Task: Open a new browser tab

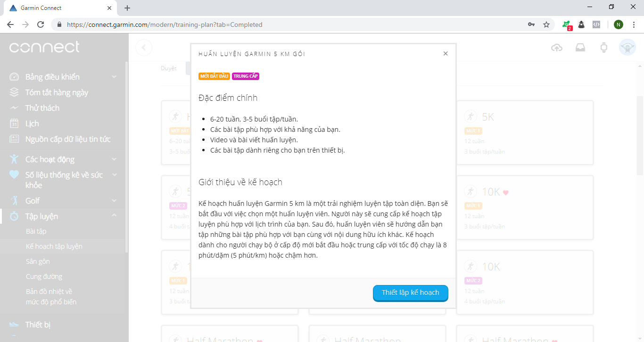Action: tap(127, 8)
